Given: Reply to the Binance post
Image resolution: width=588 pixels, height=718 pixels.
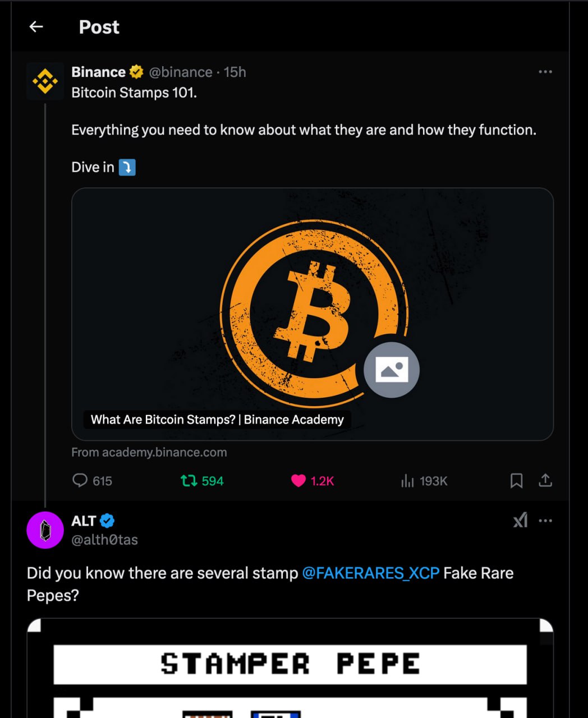Looking at the screenshot, I should [x=80, y=481].
